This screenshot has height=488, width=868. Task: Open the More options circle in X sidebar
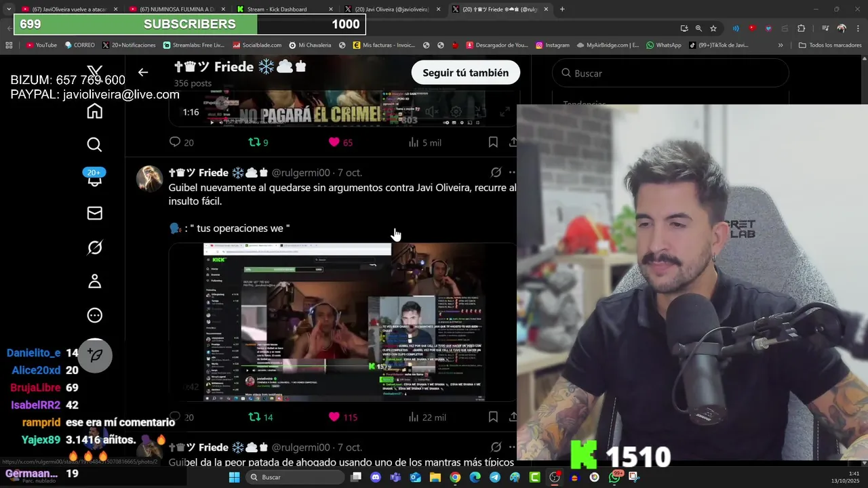pyautogui.click(x=94, y=315)
